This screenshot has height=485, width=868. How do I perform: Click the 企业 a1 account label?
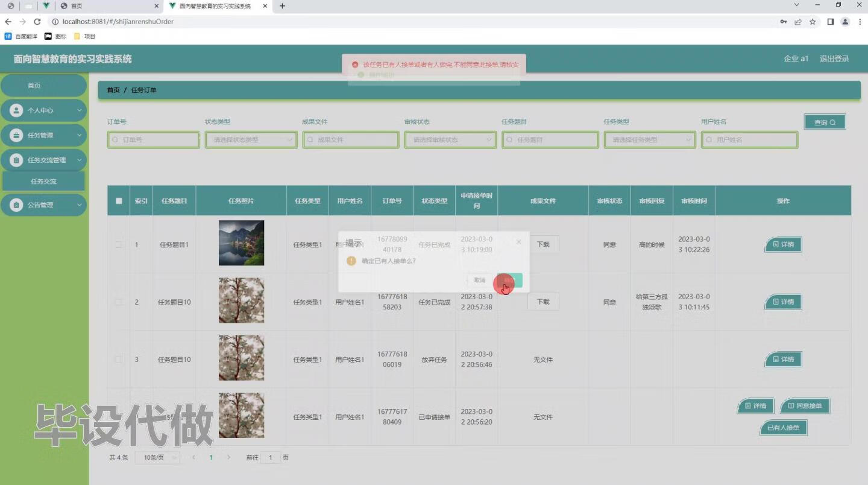tap(796, 59)
